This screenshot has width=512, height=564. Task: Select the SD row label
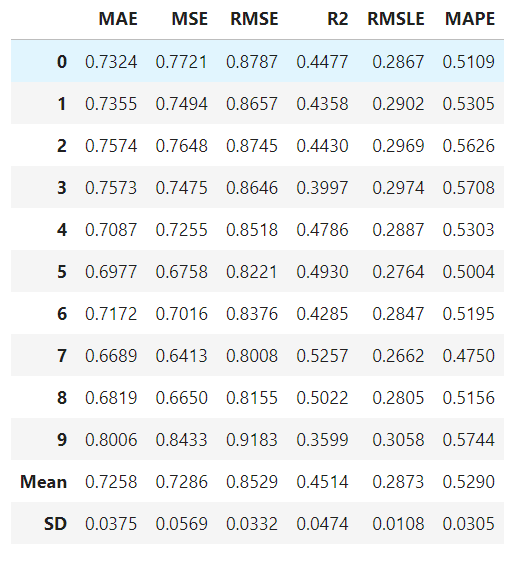pyautogui.click(x=55, y=524)
